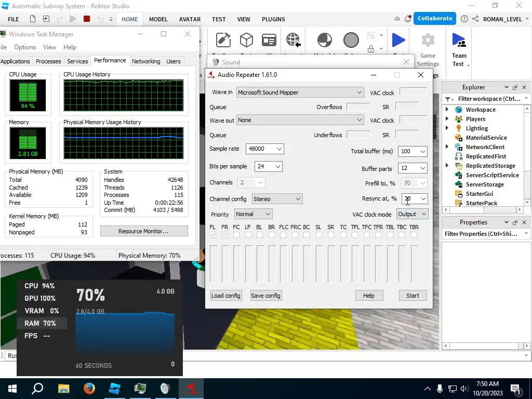The width and height of the screenshot is (532, 399).
Task: Click the new file icon in Roblox Studio
Action: tap(33, 19)
